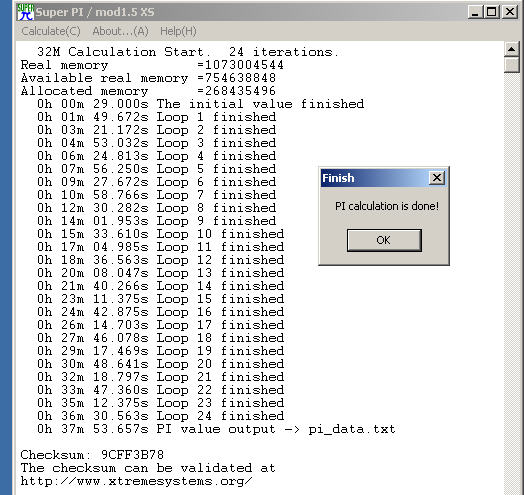
Task: Confirm the dialog with OK
Action: [384, 240]
